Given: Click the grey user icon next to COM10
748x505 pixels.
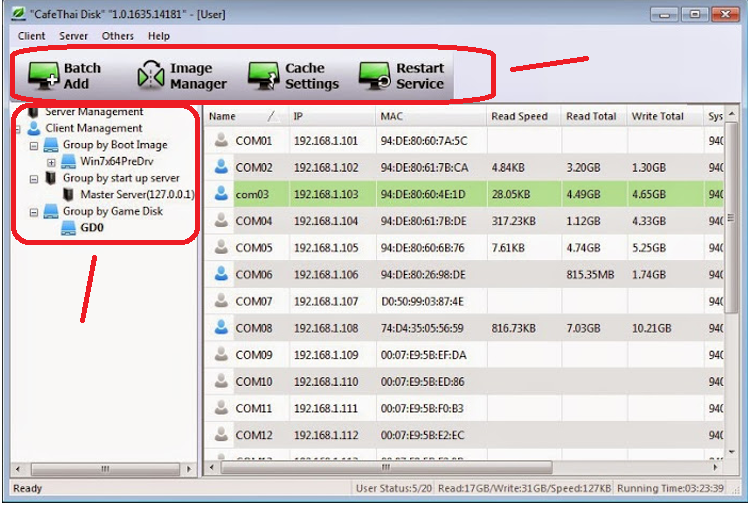Looking at the screenshot, I should coord(221,381).
